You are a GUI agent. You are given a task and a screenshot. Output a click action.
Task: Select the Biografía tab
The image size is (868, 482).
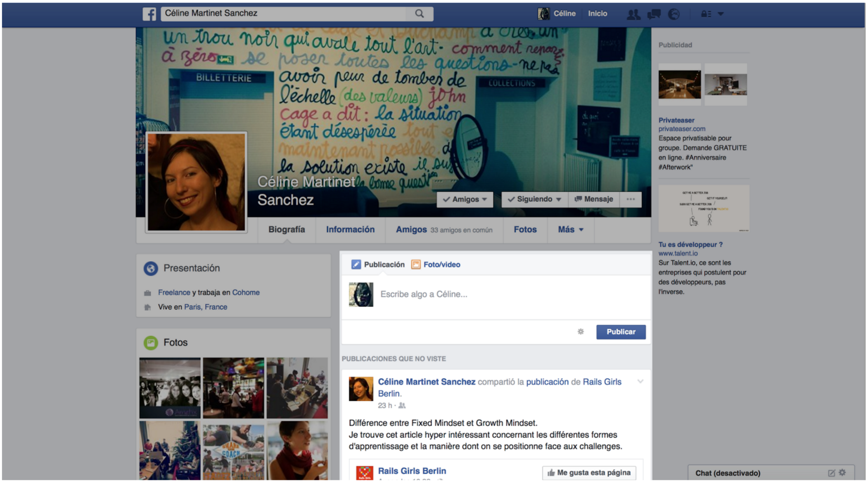pos(287,229)
